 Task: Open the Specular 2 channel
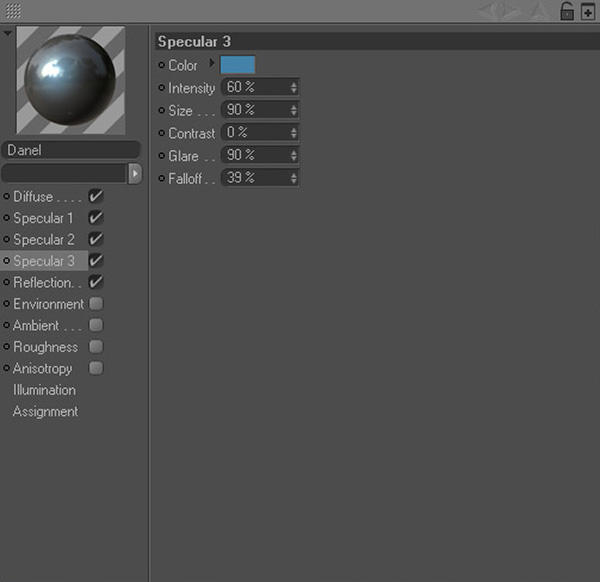(44, 240)
